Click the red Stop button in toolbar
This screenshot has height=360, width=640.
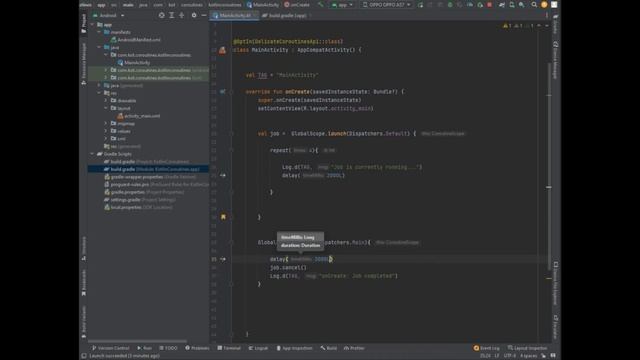489,5
